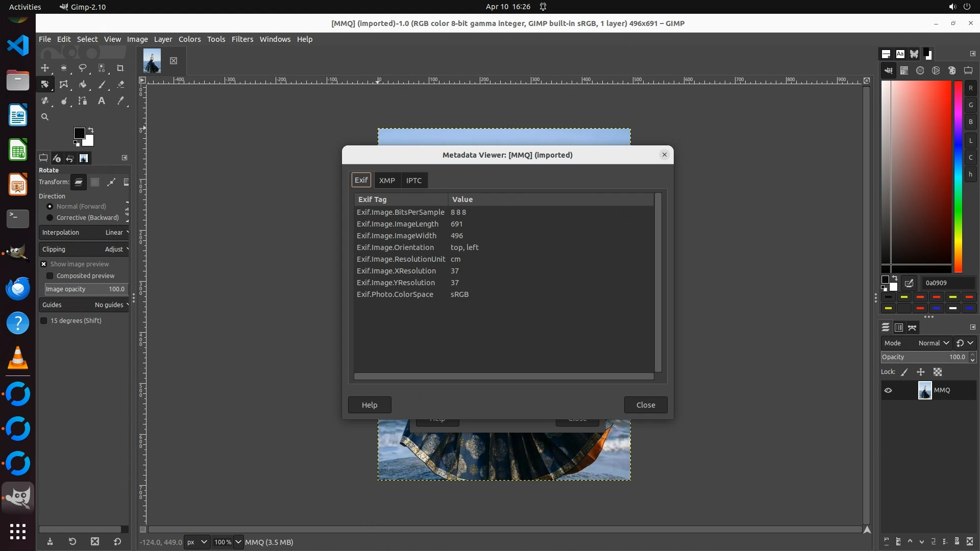Enable Composited preview checkbox
This screenshot has width=980, height=551.
click(50, 276)
